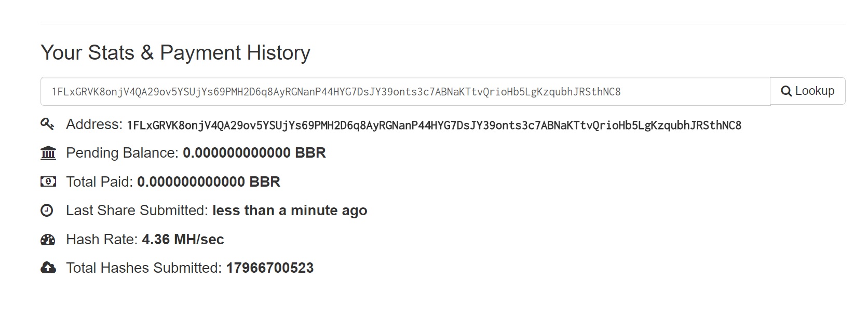Click the pending balance value 0.000000000000 BBR
This screenshot has width=868, height=336.
[254, 153]
